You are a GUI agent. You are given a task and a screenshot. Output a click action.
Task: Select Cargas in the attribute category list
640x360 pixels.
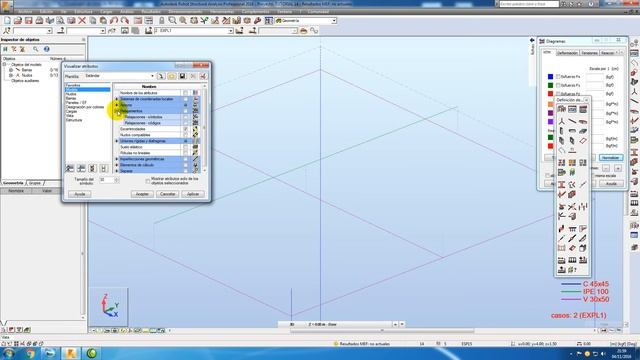71,111
